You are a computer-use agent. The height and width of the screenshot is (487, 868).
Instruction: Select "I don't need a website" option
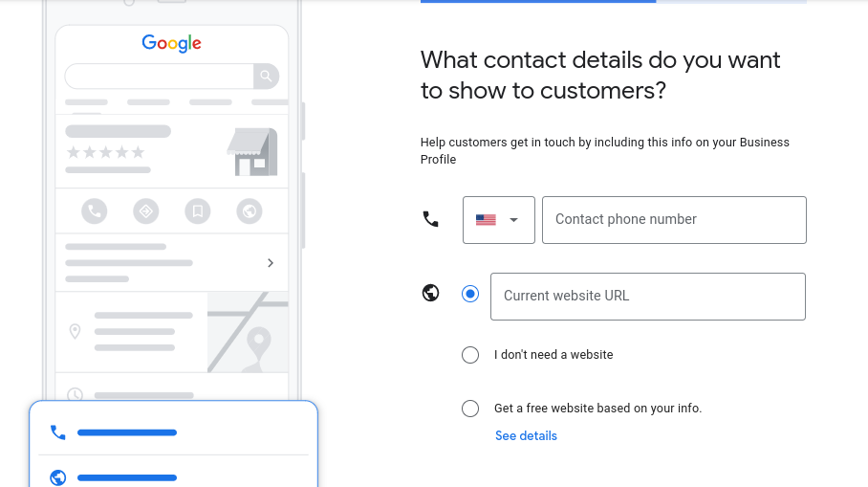[470, 355]
